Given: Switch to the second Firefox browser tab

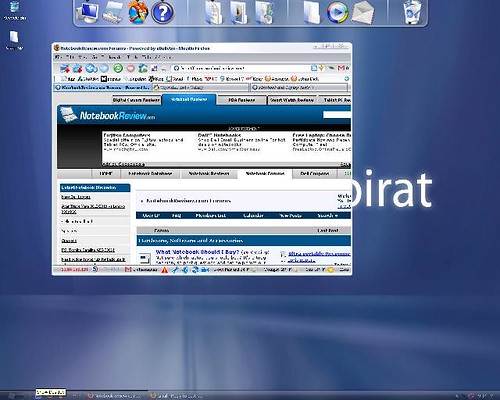Looking at the screenshot, I should pos(201,88).
